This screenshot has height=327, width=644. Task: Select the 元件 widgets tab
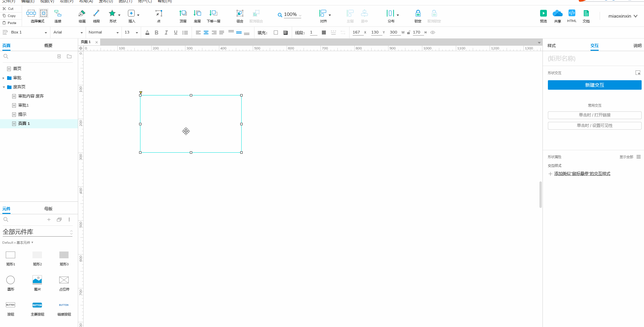pos(6,209)
